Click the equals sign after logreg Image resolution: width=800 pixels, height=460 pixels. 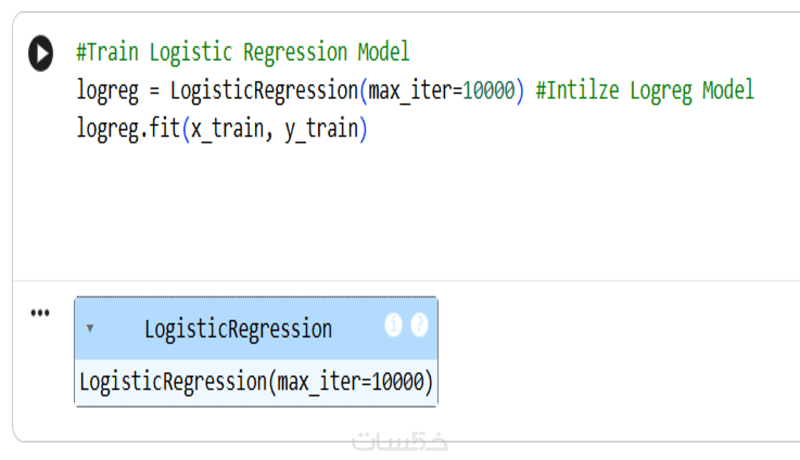click(154, 90)
